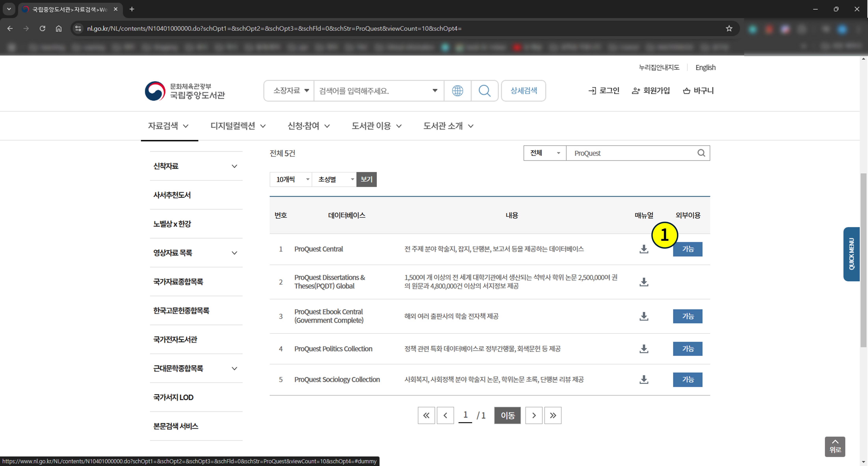The image size is (868, 466).
Task: Download the ProQuest Dissertations & Theses manual
Action: click(x=644, y=282)
